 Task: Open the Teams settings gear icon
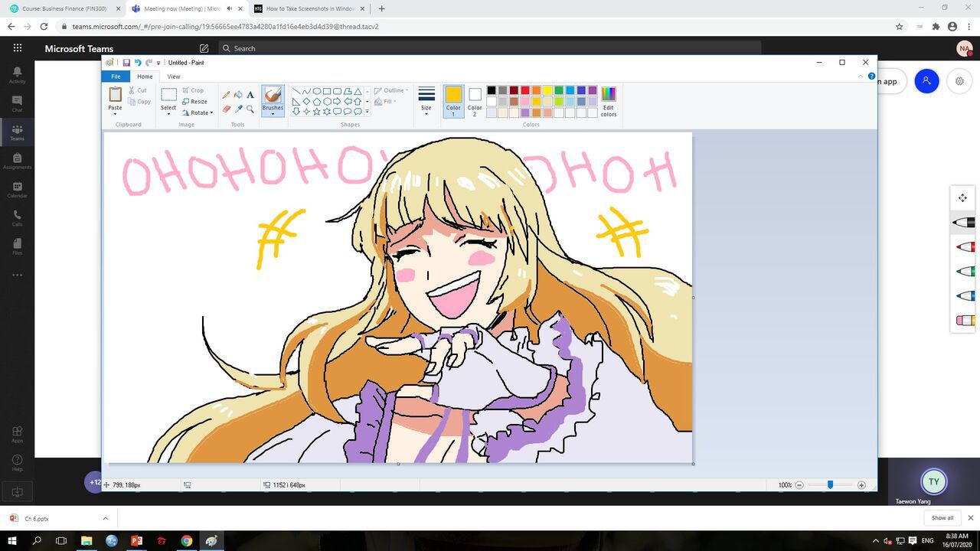[959, 81]
